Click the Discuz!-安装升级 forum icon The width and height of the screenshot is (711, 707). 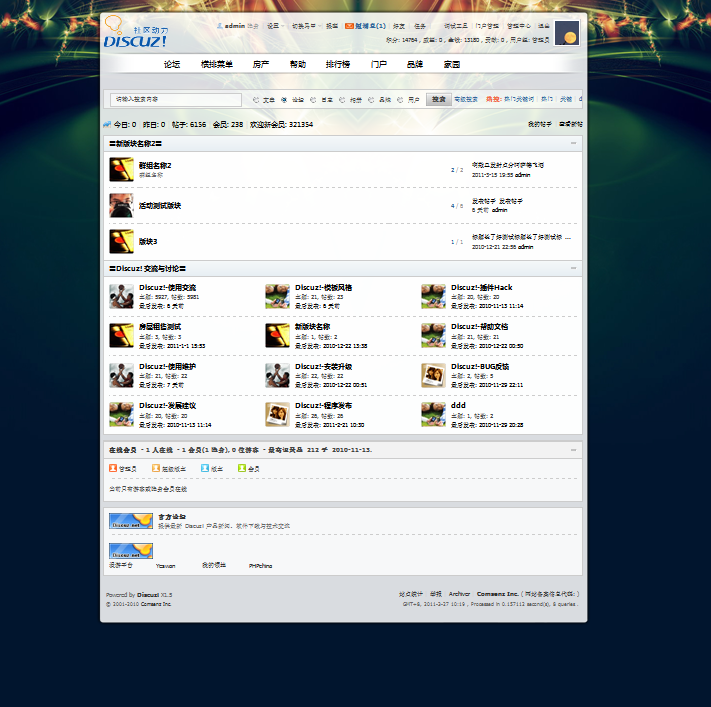click(x=278, y=375)
